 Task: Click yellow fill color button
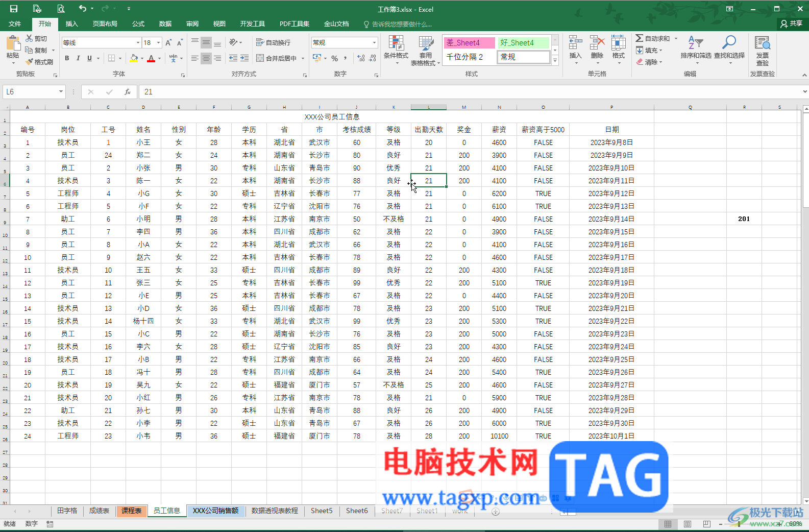[134, 58]
